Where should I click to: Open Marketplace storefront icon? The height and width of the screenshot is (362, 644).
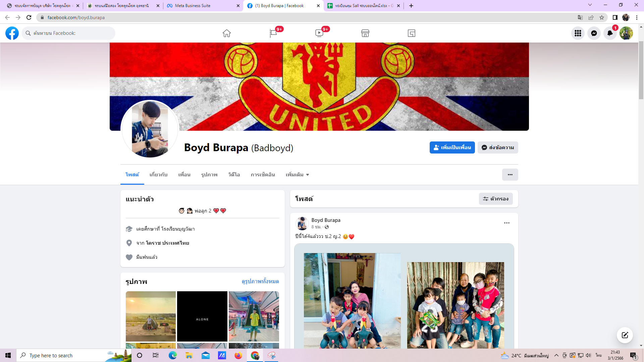pos(365,33)
